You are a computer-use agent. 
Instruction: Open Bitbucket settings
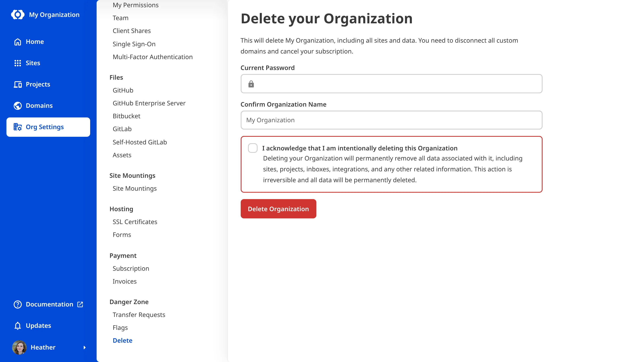tap(127, 116)
